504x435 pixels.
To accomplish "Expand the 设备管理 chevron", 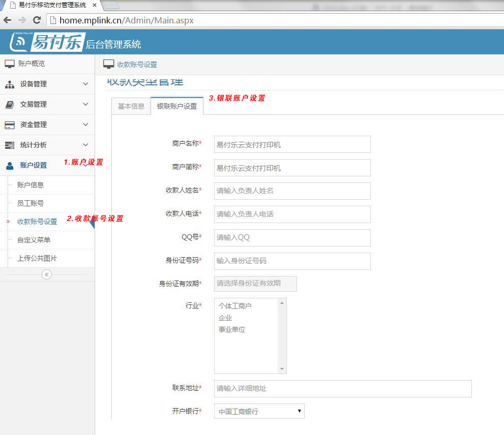I will coord(85,84).
